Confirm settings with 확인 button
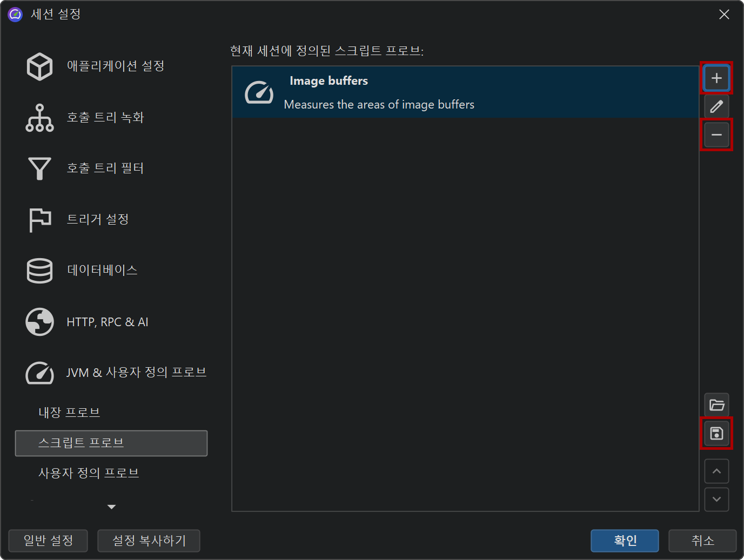744x560 pixels. click(x=625, y=541)
